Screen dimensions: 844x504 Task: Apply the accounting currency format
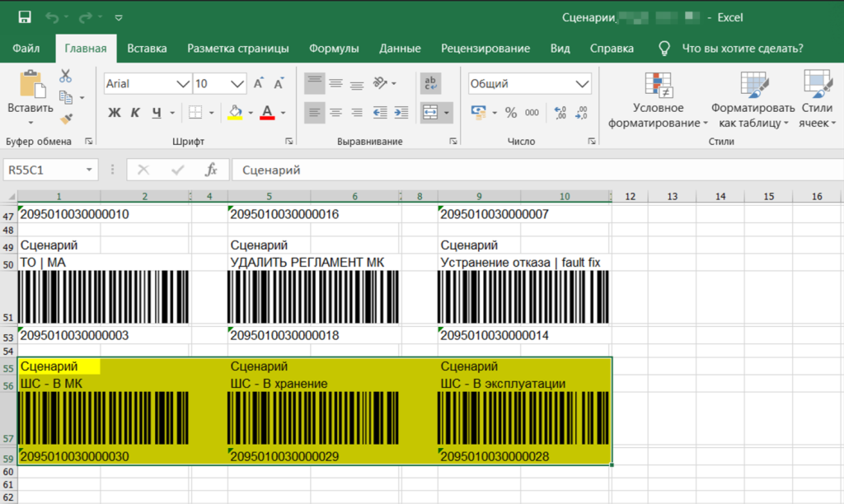click(x=478, y=113)
